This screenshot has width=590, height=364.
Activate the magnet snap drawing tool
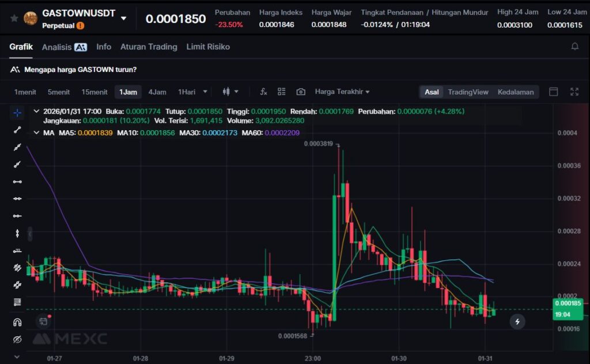coord(17,322)
